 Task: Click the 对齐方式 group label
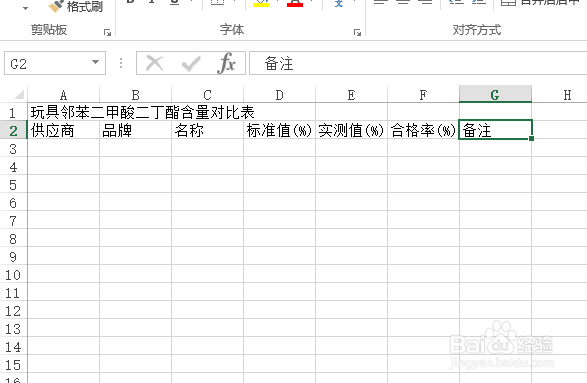coord(477,30)
